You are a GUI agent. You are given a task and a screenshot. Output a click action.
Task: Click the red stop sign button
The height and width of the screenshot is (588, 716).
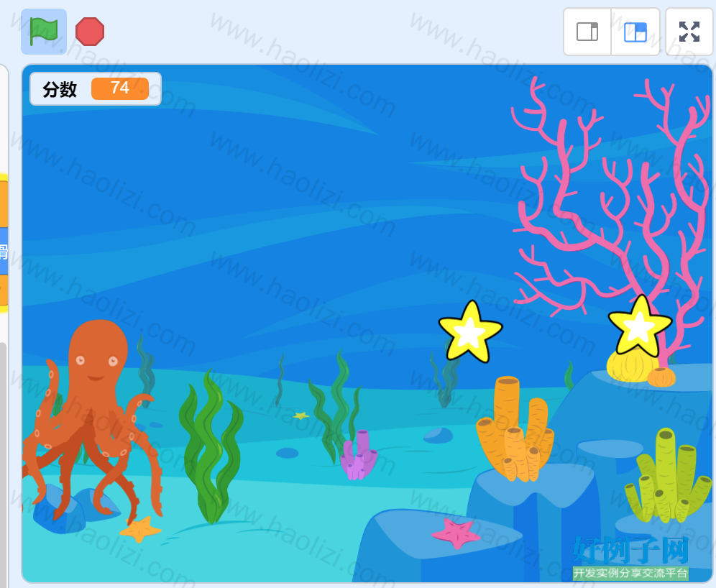[x=90, y=32]
